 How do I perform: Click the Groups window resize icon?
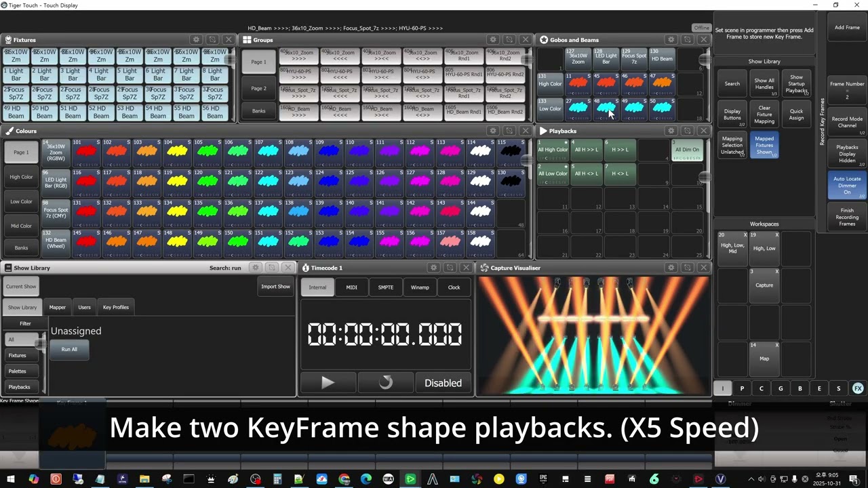tap(509, 40)
